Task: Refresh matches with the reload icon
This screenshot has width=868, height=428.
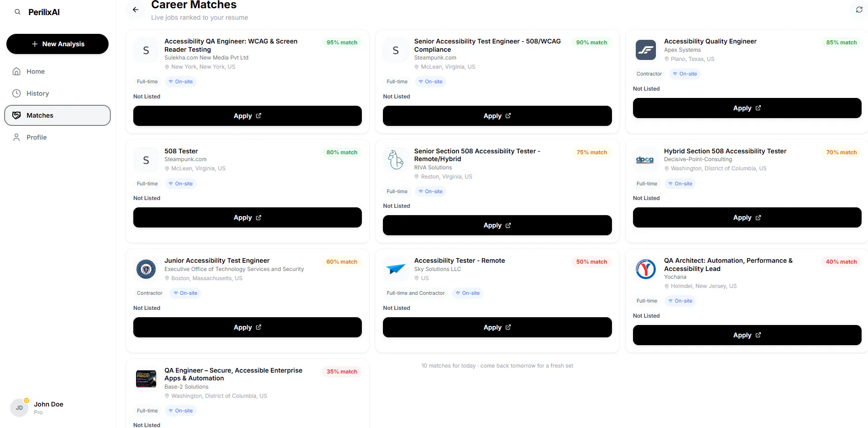Action: click(x=859, y=10)
